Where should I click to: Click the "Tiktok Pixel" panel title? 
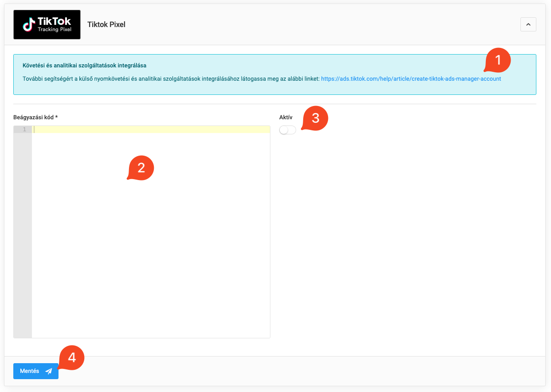[x=106, y=24]
